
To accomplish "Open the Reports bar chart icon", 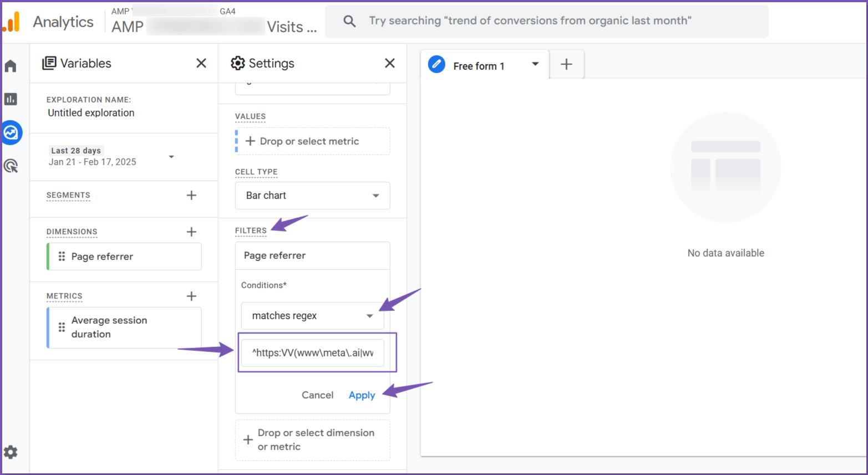I will (11, 99).
